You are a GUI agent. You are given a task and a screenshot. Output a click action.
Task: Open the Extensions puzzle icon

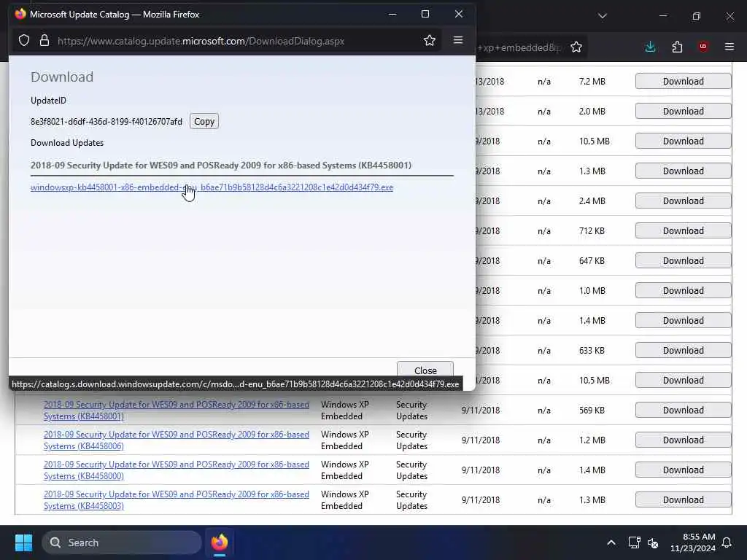click(x=677, y=47)
